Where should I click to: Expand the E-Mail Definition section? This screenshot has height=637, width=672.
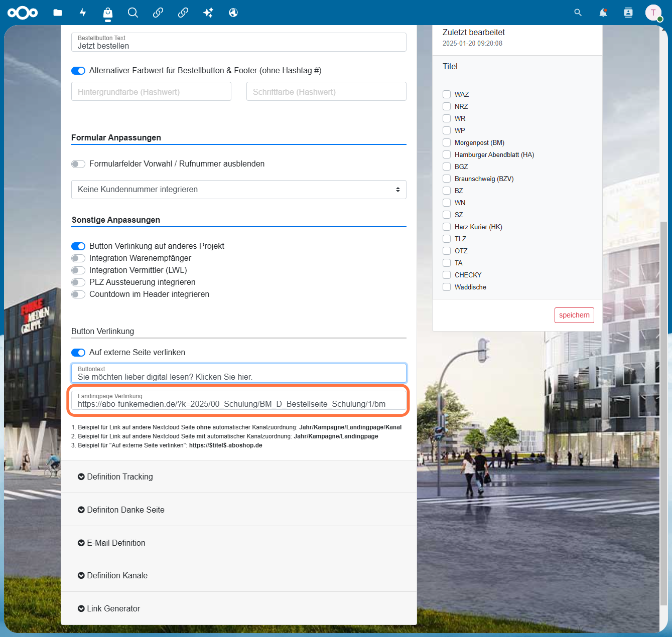239,543
